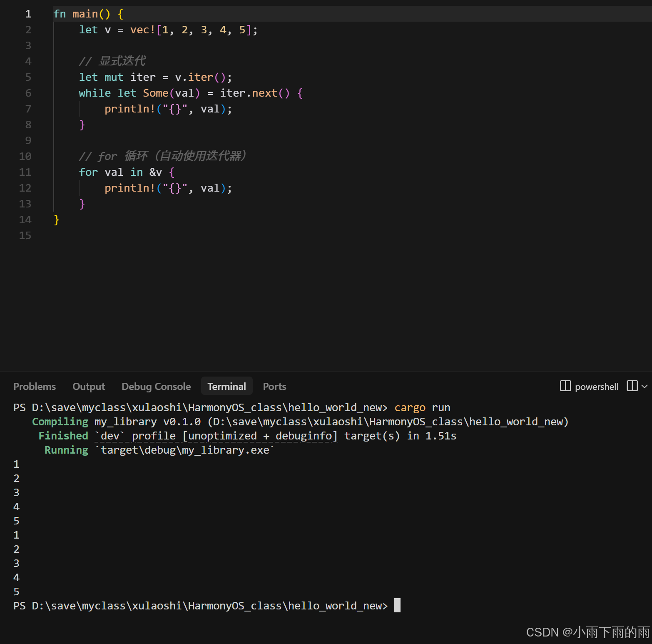Click line number 11 in gutter
The image size is (652, 644).
coord(25,172)
